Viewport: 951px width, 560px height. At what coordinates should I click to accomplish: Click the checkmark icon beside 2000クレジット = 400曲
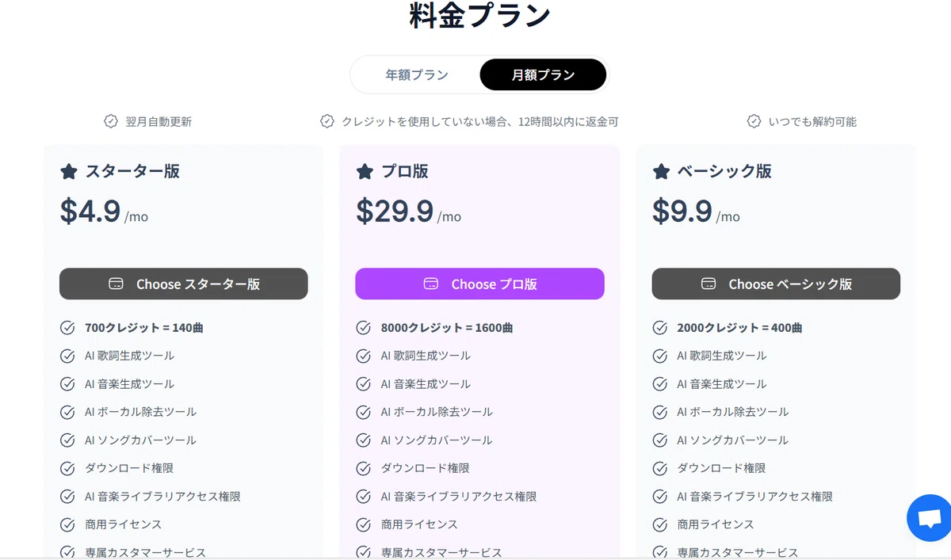tap(659, 328)
